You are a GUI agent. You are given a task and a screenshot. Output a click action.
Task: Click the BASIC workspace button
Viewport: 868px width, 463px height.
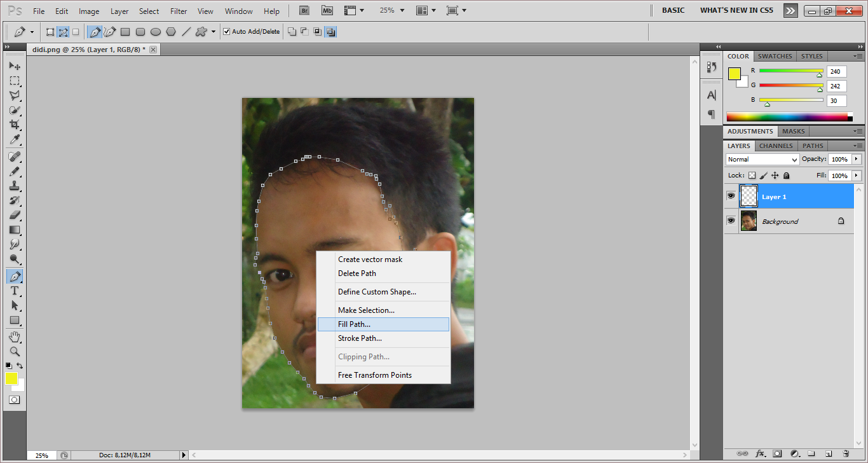click(673, 11)
